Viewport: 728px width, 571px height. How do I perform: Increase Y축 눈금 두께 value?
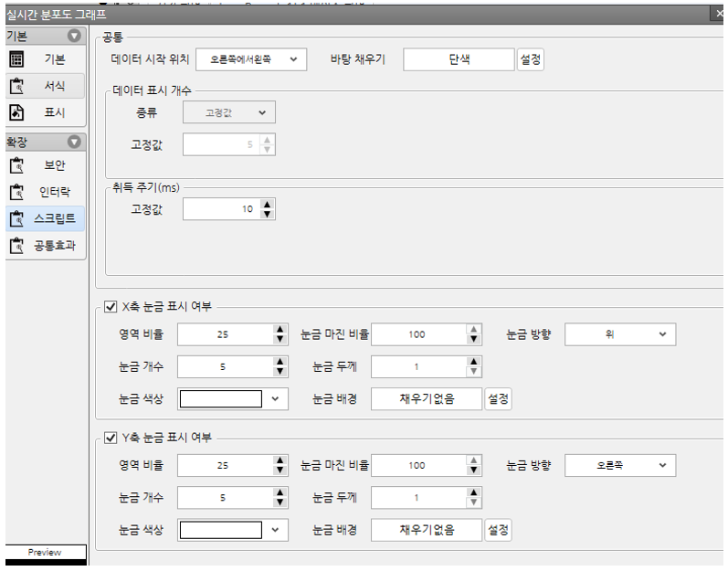click(473, 492)
